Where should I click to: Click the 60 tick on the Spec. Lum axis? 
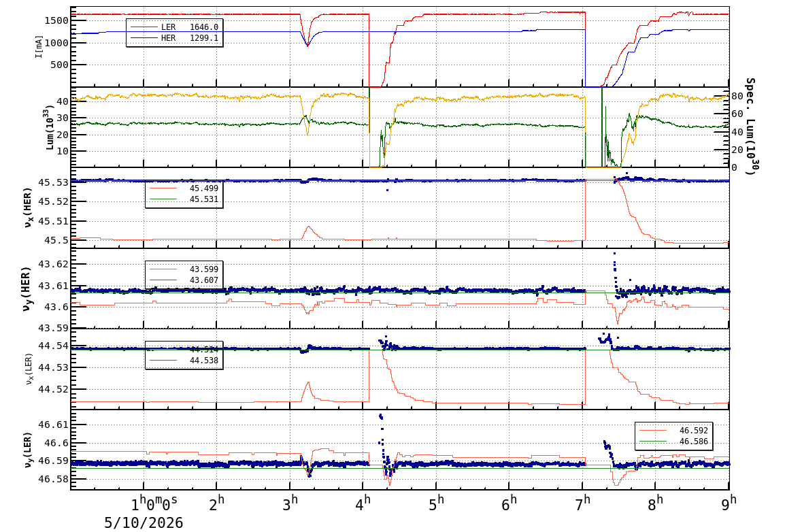tap(737, 114)
